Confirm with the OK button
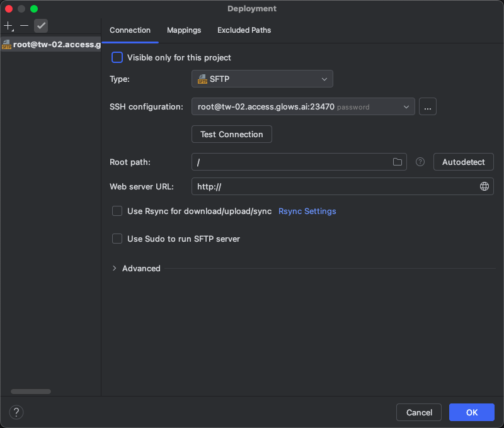This screenshot has width=504, height=428. (471, 412)
